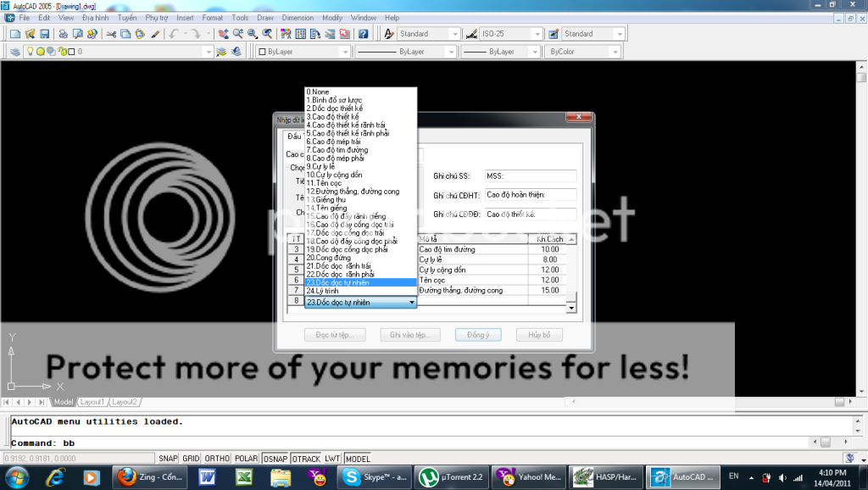Open Text Style manager icon
The width and height of the screenshot is (868, 490).
[x=389, y=34]
